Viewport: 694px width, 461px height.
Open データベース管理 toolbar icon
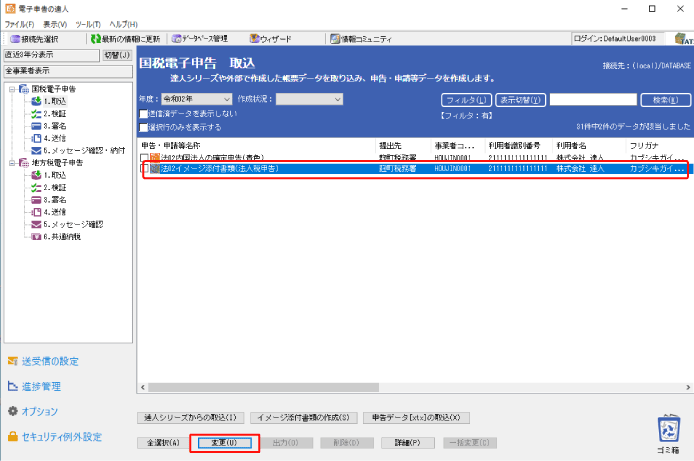(x=177, y=39)
